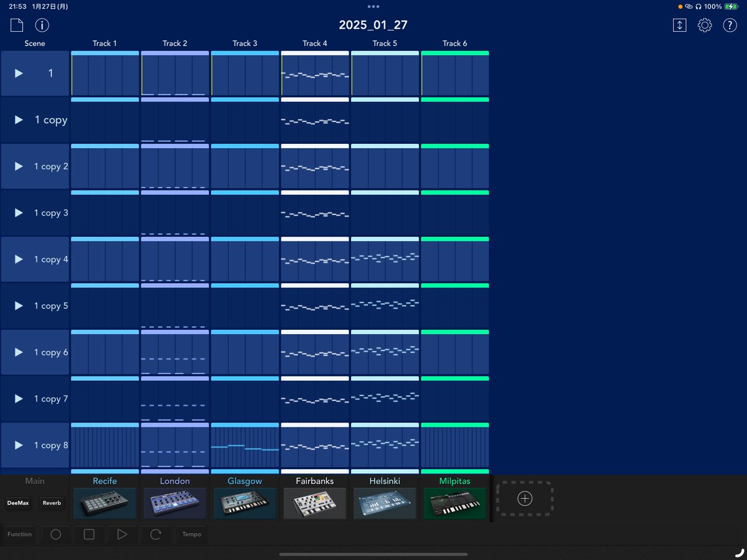This screenshot has width=747, height=560.
Task: Open Track 2 clip in scene 1 copy 6
Action: tap(175, 352)
